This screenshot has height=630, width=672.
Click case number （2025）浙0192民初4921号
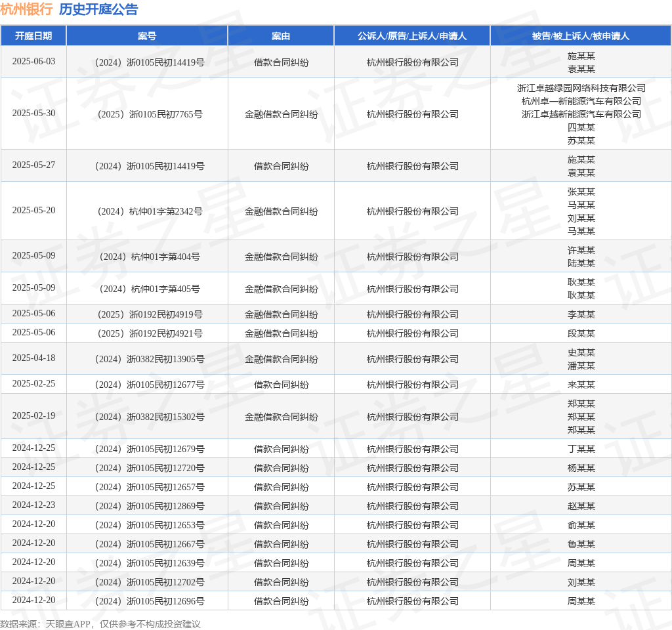tap(148, 333)
